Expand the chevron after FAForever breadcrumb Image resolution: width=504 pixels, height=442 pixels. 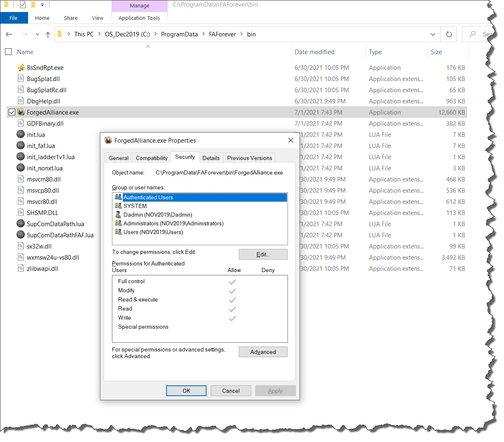tap(242, 34)
